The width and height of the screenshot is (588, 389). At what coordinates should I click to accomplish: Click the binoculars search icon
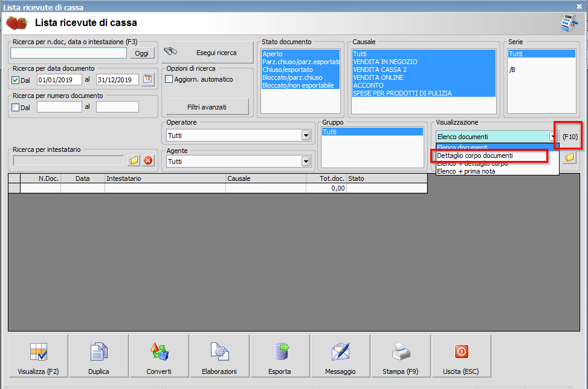point(170,52)
